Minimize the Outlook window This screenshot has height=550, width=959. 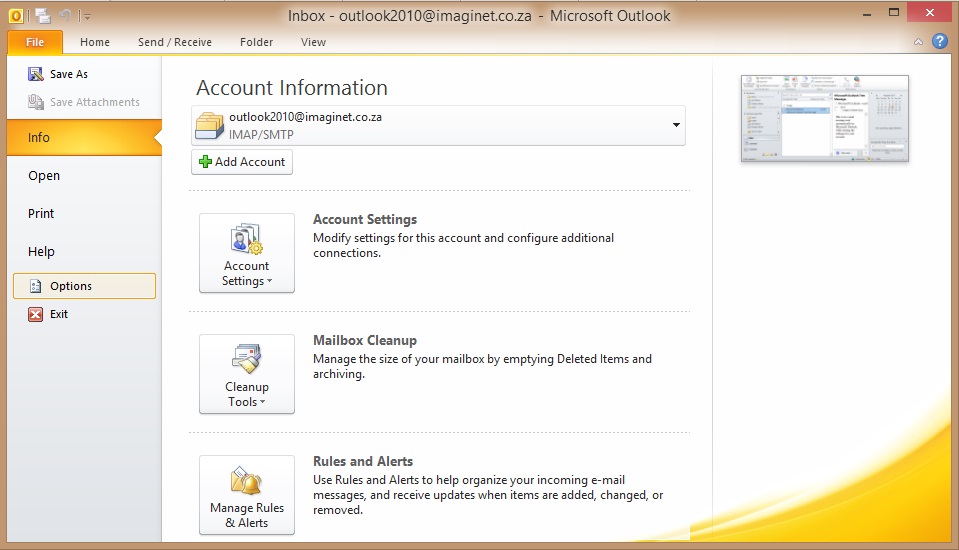tap(867, 13)
